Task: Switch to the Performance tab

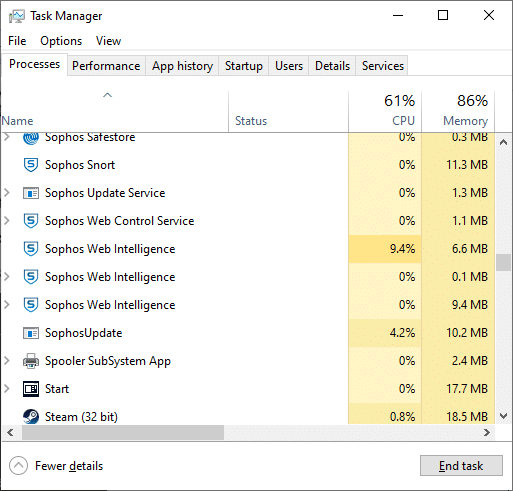Action: [x=106, y=66]
